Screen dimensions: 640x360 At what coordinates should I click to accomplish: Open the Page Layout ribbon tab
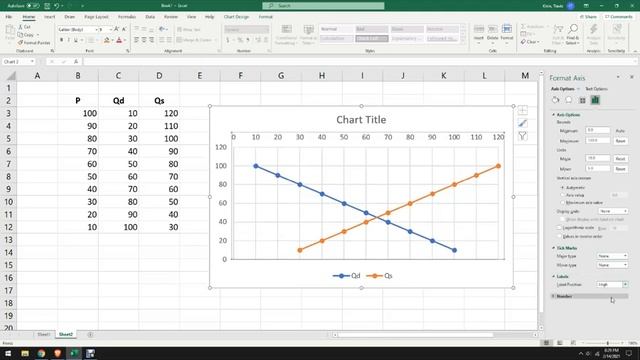[96, 17]
